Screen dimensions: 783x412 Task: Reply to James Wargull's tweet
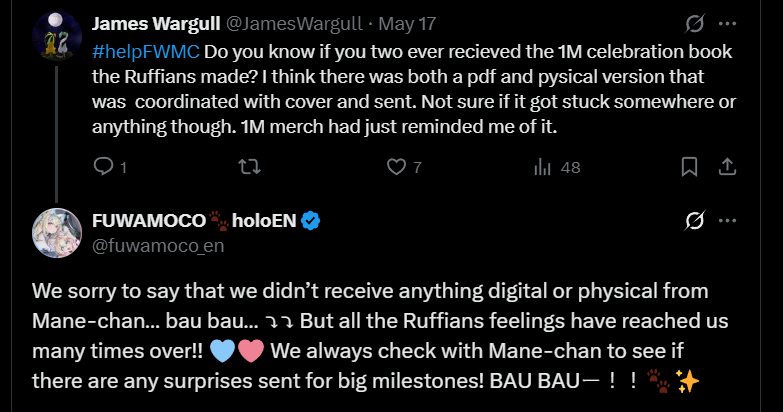[105, 167]
